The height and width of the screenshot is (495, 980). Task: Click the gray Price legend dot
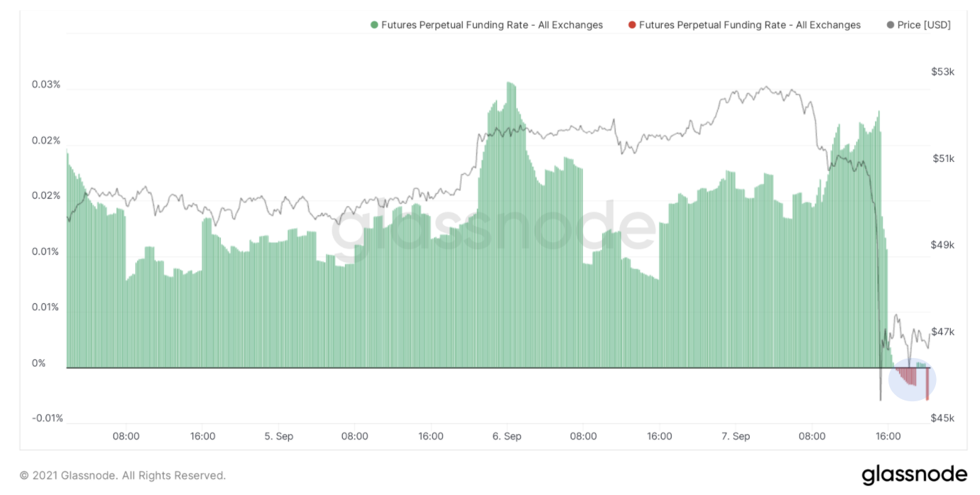click(891, 25)
